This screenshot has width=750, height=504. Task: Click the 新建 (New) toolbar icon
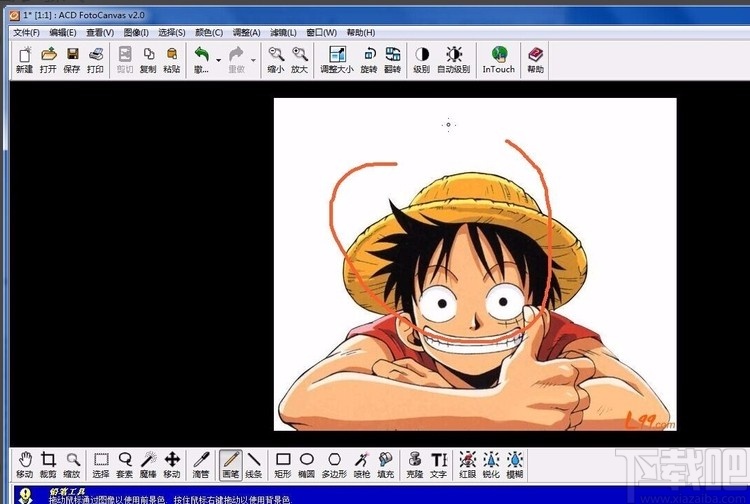point(24,60)
